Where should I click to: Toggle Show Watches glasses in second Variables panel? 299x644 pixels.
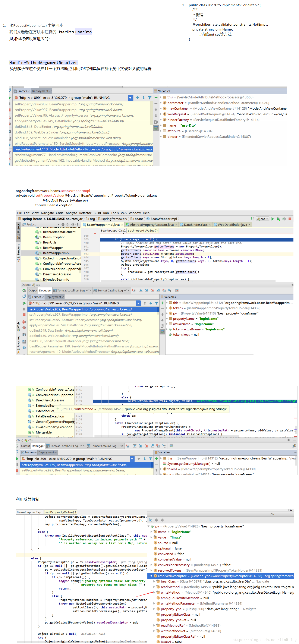coord(162,332)
